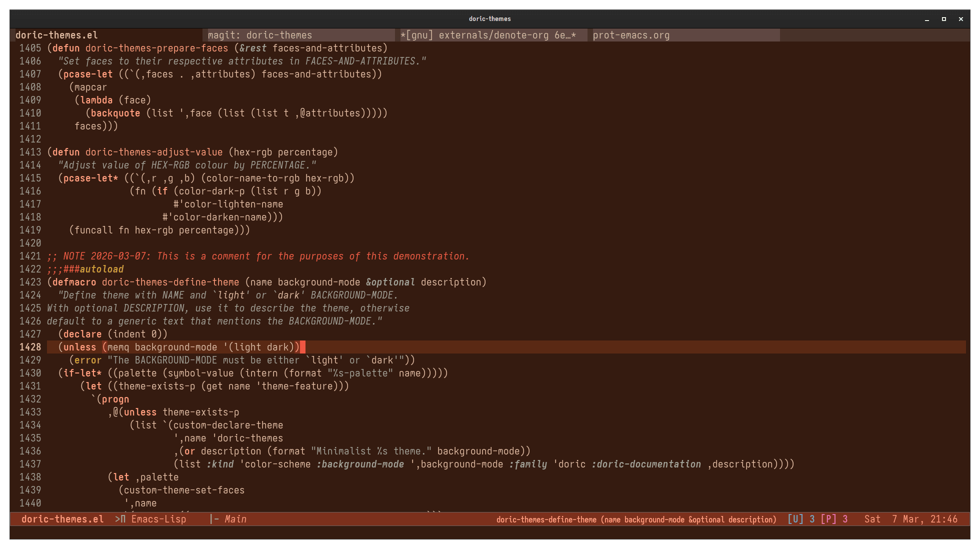Place cursor on the ###autoload comment
This screenshot has height=549, width=980.
93,269
